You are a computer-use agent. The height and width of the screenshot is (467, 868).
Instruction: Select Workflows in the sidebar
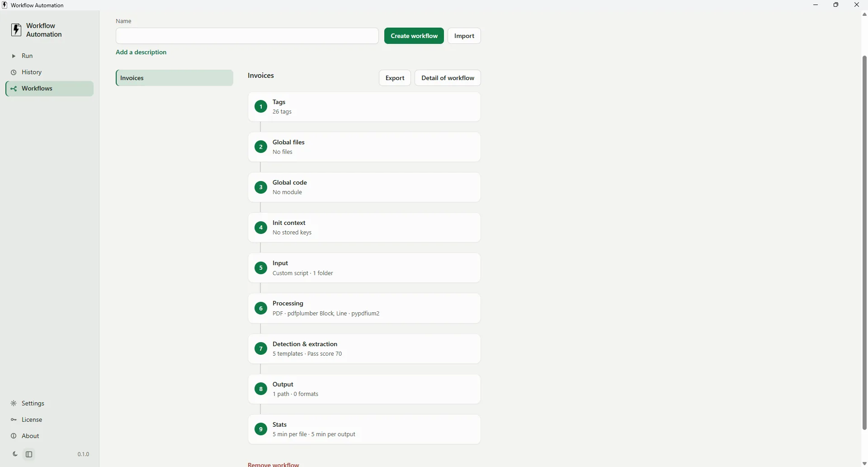click(x=50, y=89)
